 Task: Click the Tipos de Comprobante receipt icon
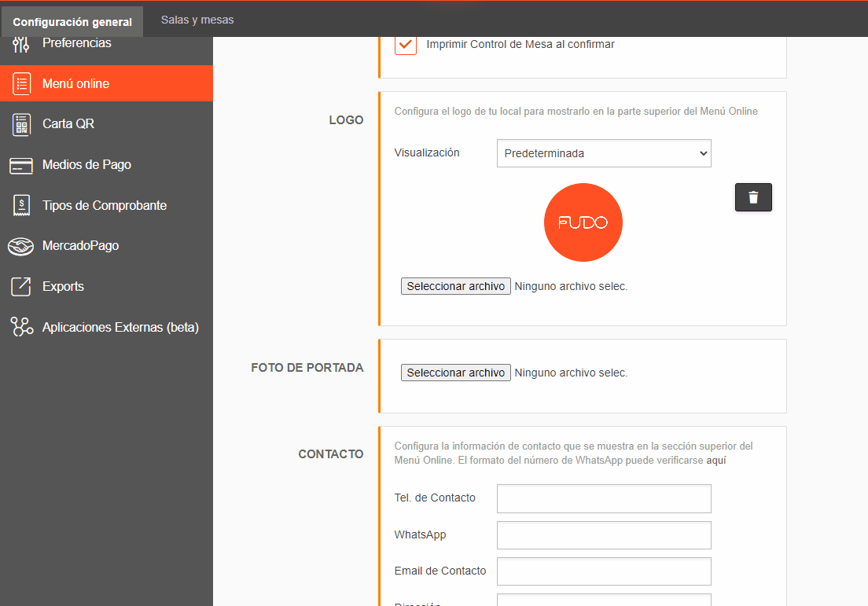tap(21, 205)
